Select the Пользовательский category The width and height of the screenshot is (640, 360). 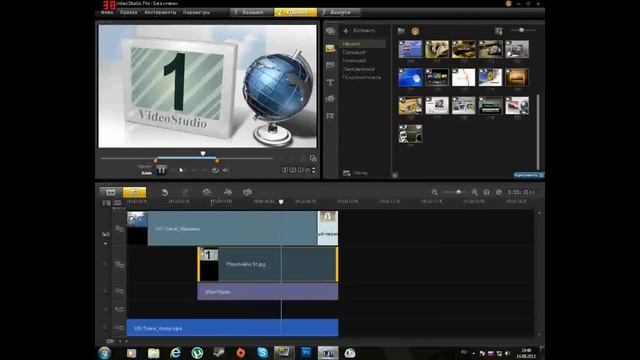tap(362, 77)
